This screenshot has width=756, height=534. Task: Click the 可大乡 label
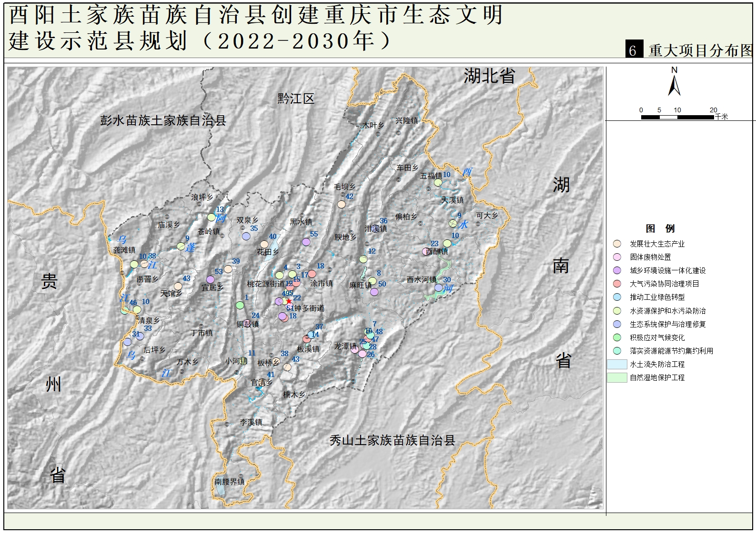487,216
